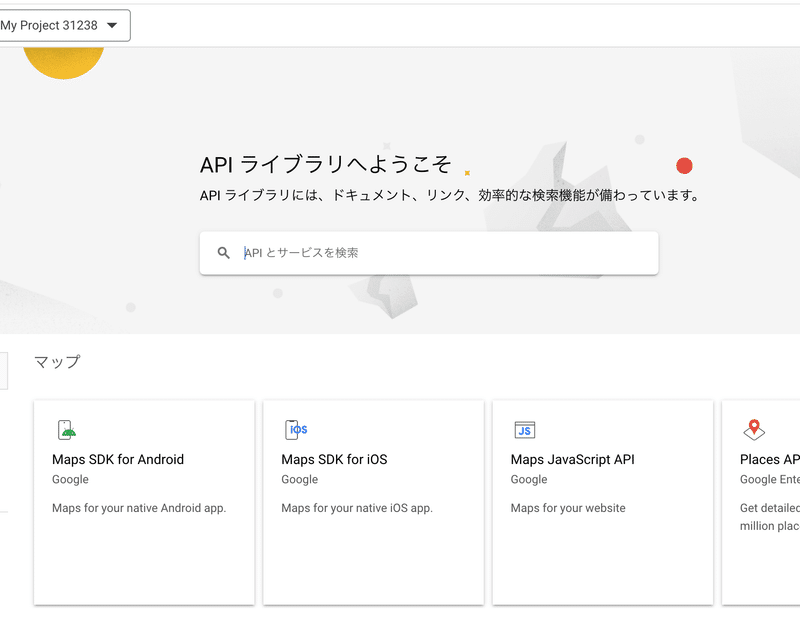
Task: Click 'Maps for your native Android app.' text
Action: point(139,508)
